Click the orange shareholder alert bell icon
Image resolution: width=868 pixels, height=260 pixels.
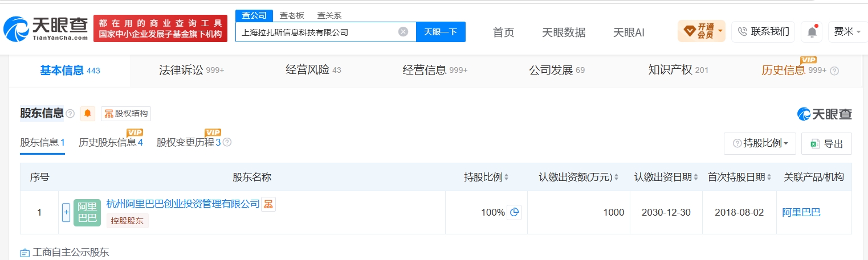click(88, 113)
